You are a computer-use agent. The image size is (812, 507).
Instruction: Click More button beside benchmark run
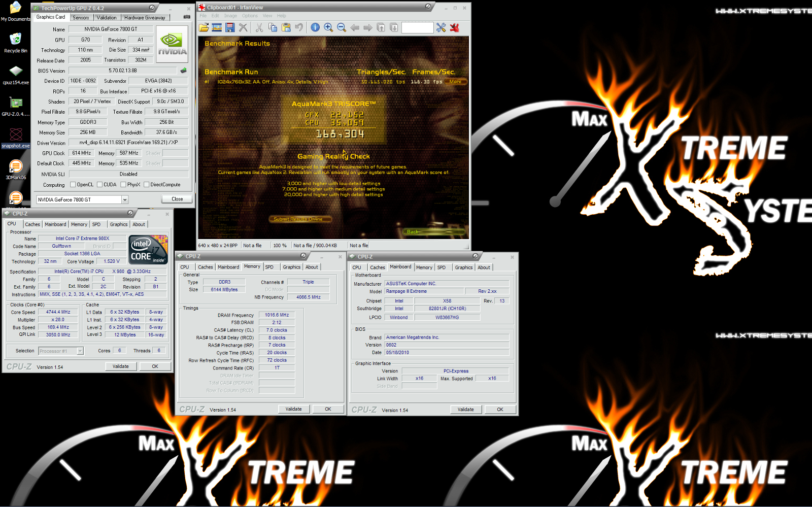click(x=455, y=81)
